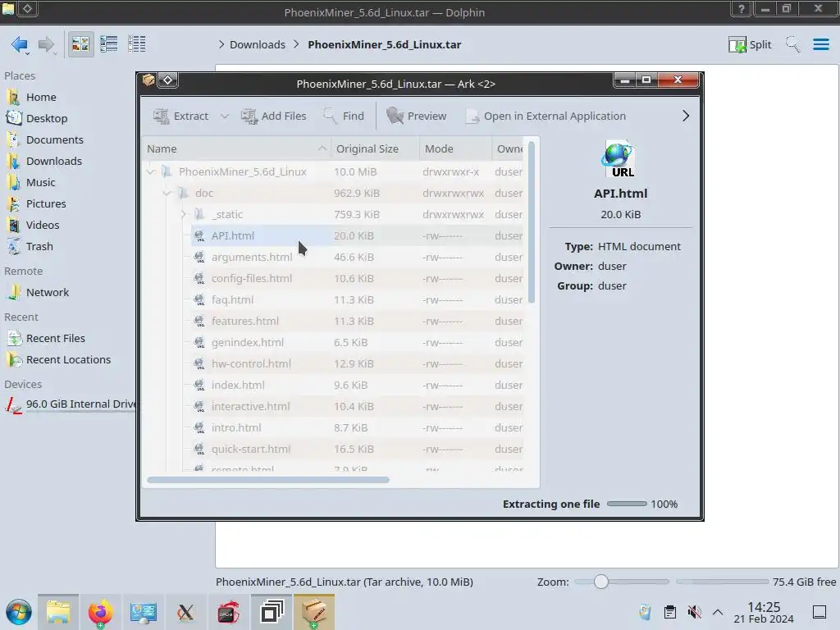Collapse PhoenixMiner_5.6d_Linux folder tree node
Screen dimensions: 840x630
click(151, 172)
